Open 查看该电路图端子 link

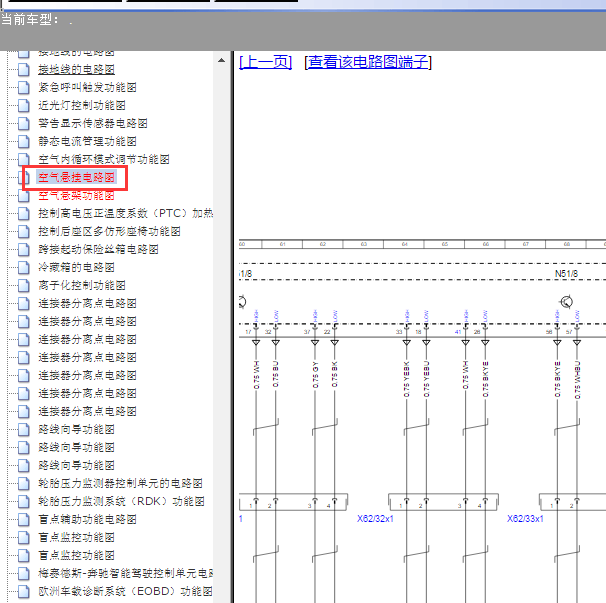point(368,62)
